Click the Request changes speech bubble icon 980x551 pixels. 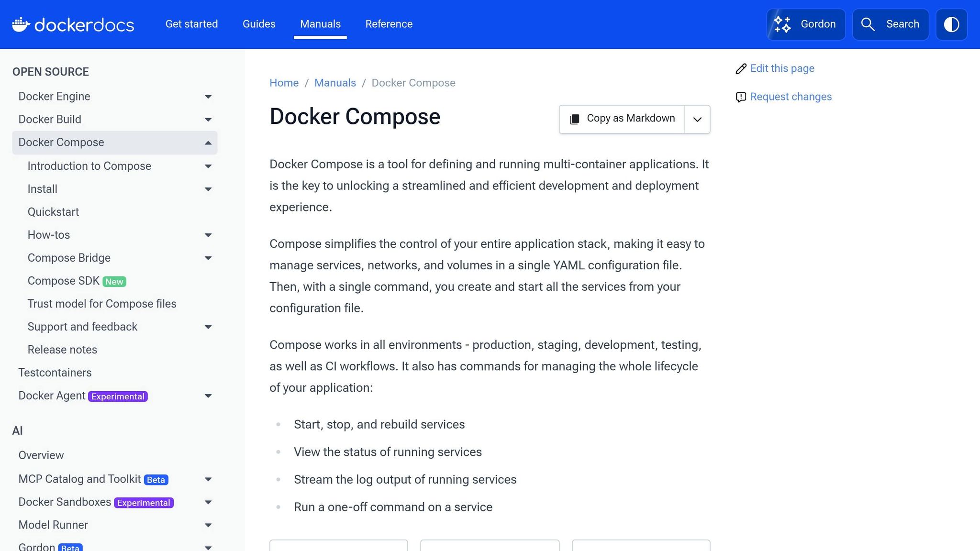[741, 97]
